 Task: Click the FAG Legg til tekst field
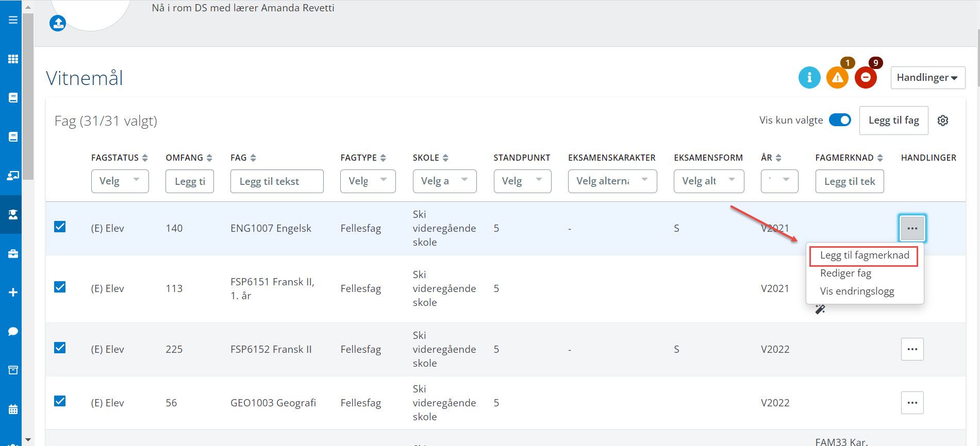pyautogui.click(x=277, y=181)
